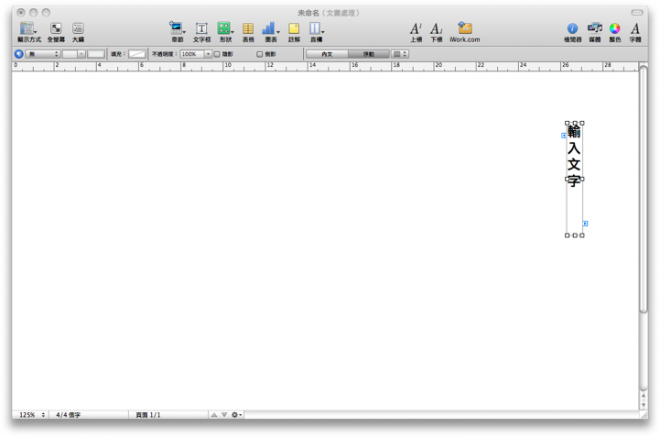Expand the 圖表 charts dropdown
Screen dimensions: 660x437
pos(269,29)
